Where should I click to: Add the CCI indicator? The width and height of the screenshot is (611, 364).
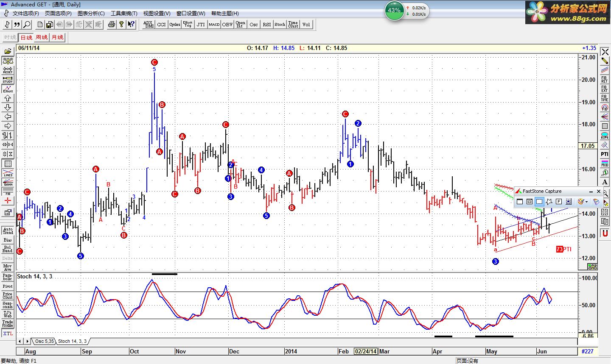pyautogui.click(x=162, y=25)
